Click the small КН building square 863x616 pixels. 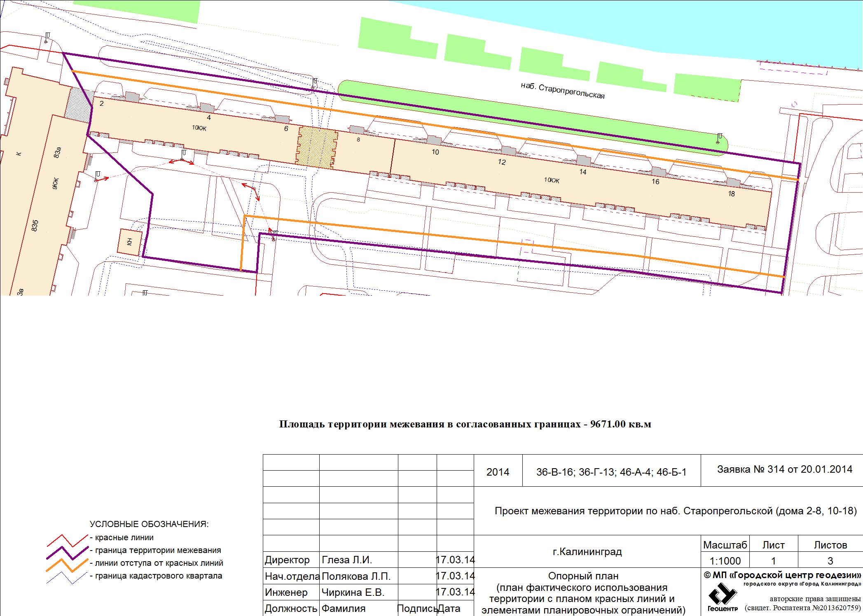[x=130, y=242]
